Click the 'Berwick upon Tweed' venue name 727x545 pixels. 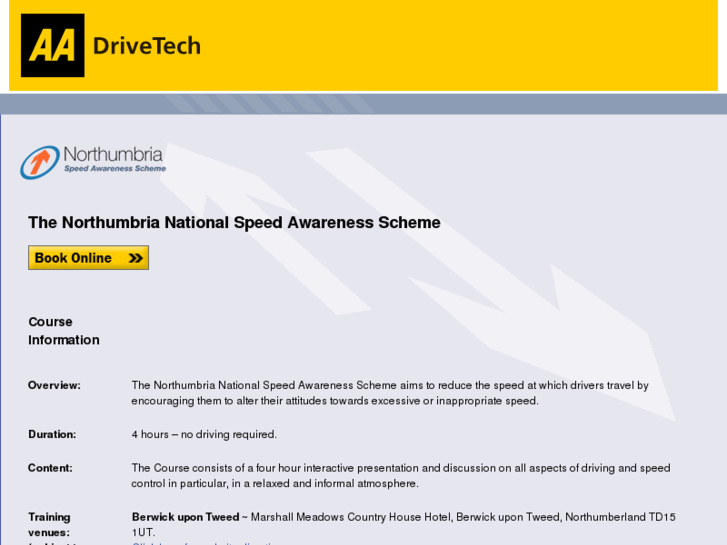pyautogui.click(x=185, y=517)
